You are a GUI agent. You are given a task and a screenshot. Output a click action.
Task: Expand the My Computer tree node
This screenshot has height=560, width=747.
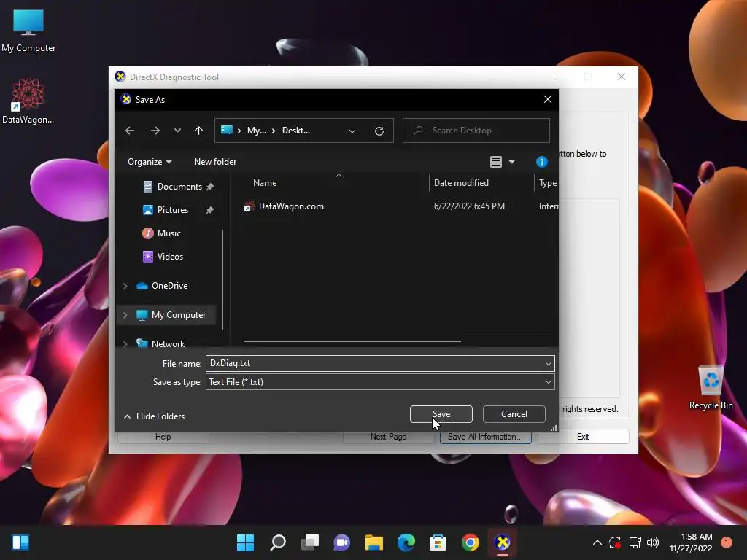pyautogui.click(x=125, y=315)
